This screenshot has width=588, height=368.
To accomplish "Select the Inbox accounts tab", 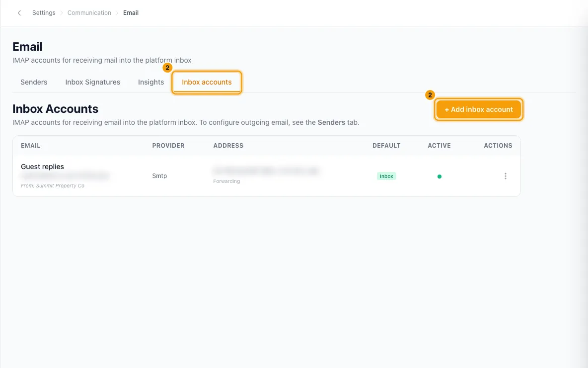I will pyautogui.click(x=207, y=82).
